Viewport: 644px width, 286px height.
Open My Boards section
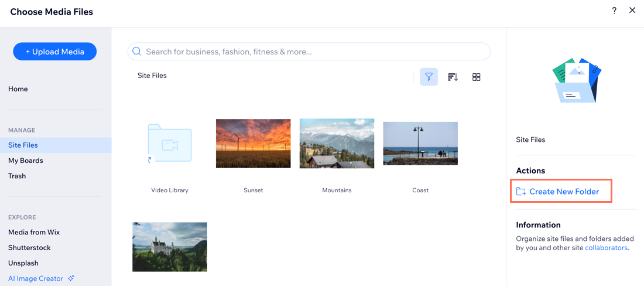pos(26,161)
